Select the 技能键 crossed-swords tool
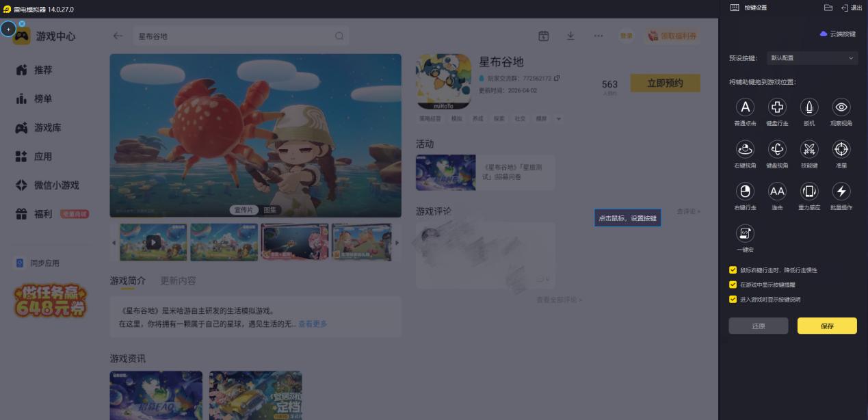 tap(809, 149)
